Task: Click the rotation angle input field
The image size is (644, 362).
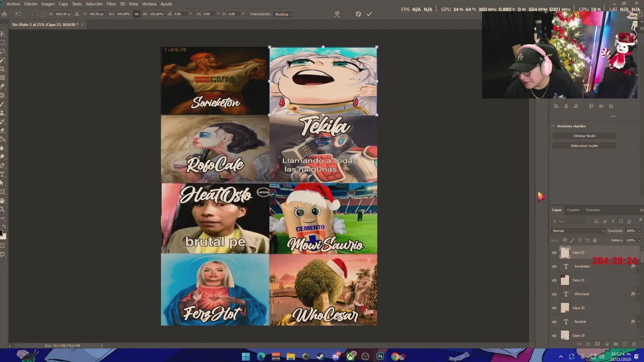Action: click(x=181, y=14)
